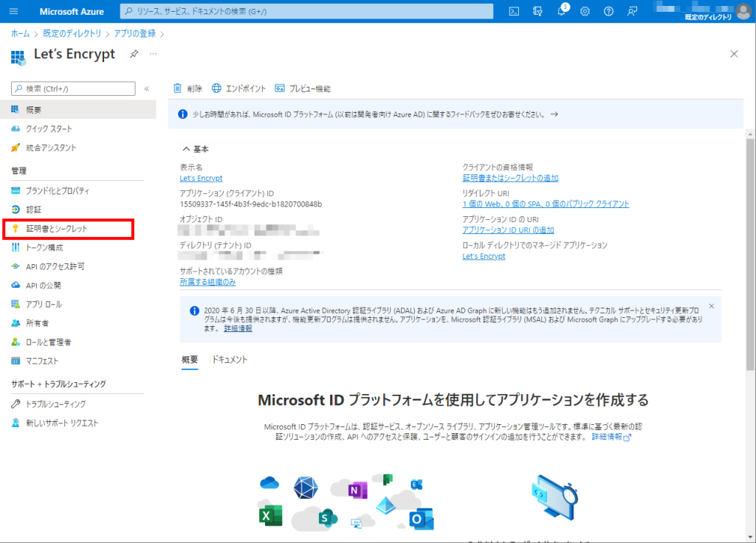Close the Let's Encrypt blade
This screenshot has height=543, width=756.
click(x=734, y=54)
